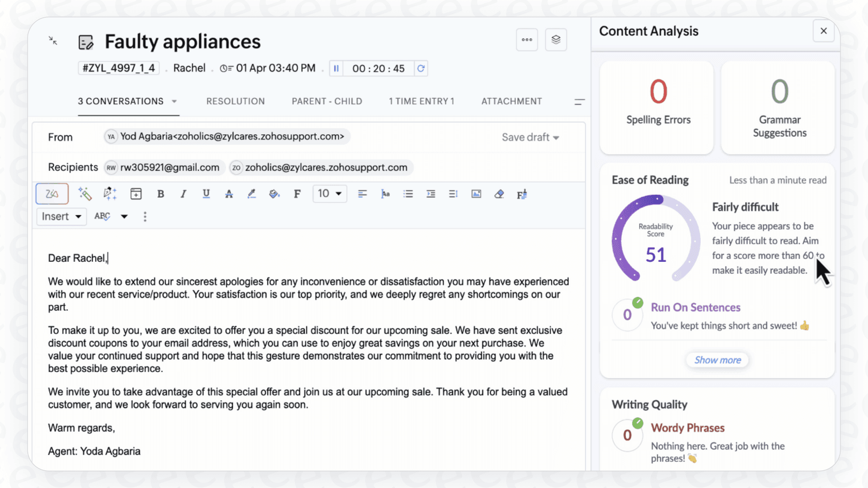Open the ticket more options ellipsis icon
This screenshot has width=868, height=488.
526,39
